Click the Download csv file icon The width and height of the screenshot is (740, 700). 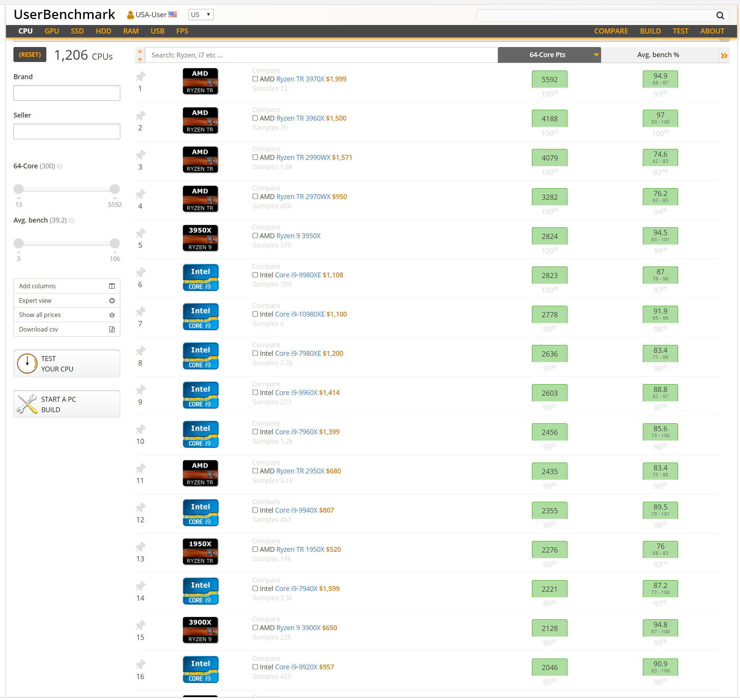click(x=112, y=329)
